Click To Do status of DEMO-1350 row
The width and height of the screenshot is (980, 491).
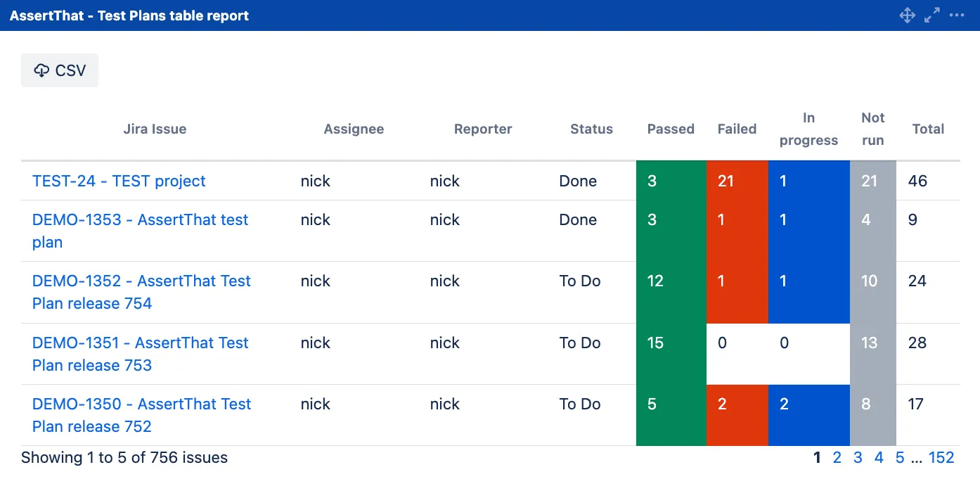coord(580,404)
